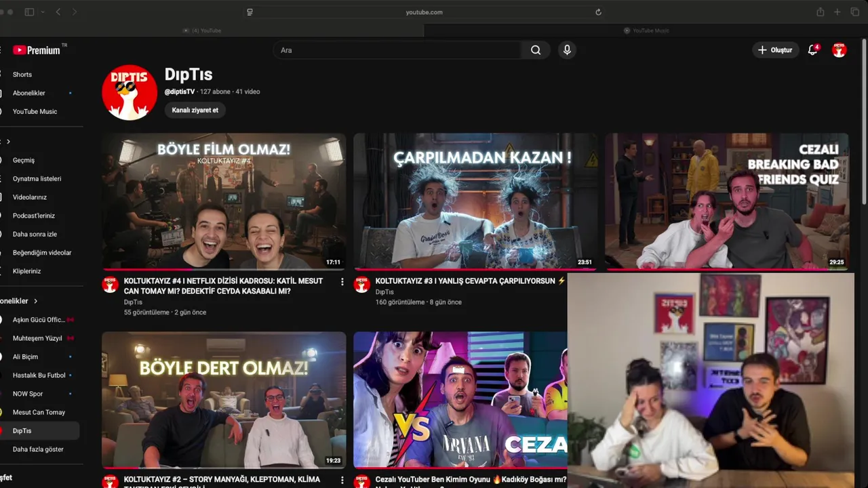Open Podcast'leriniz in the sidebar
This screenshot has width=868, height=488.
click(x=34, y=216)
